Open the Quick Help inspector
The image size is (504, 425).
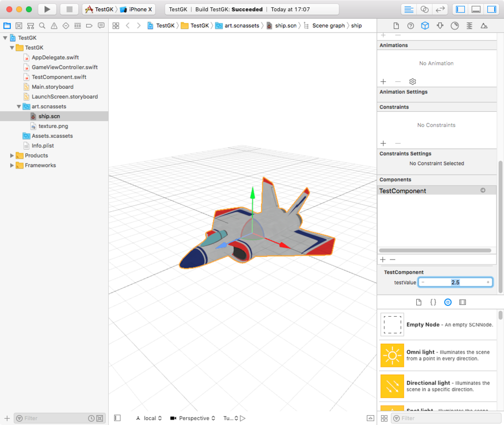pyautogui.click(x=410, y=26)
